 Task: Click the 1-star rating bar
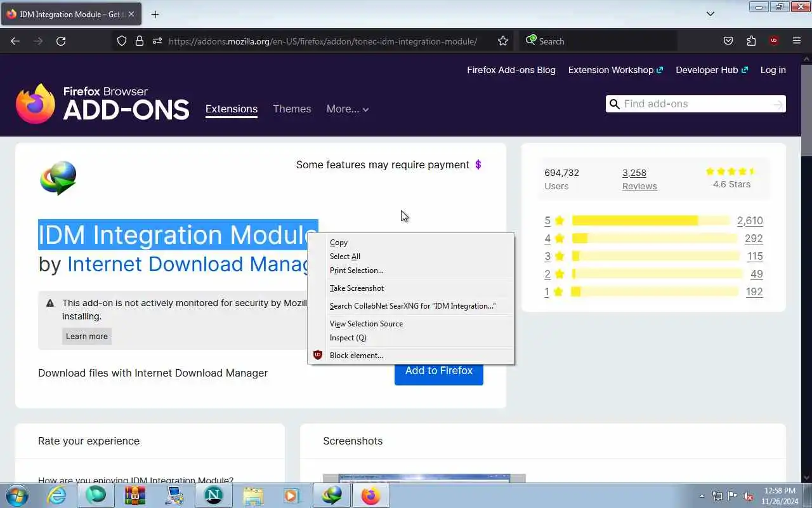coord(655,292)
